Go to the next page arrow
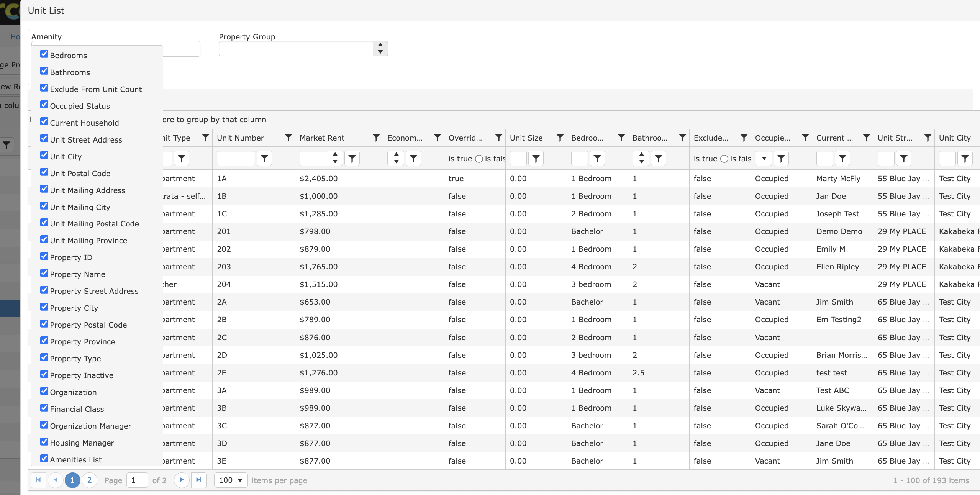 (182, 480)
